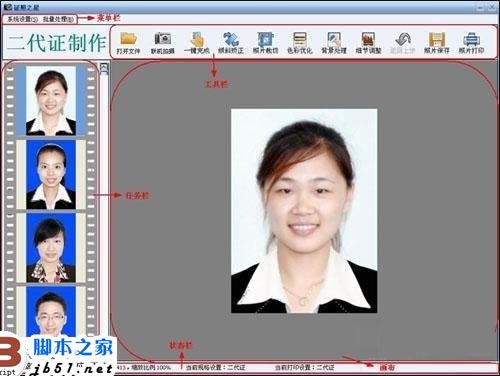
Task: Open the 系统设置 menu
Action: pos(22,19)
